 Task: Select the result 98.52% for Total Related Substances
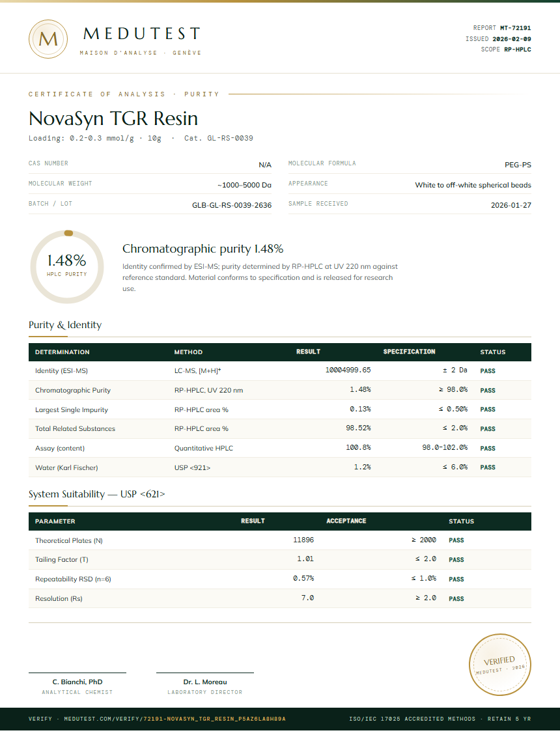click(358, 428)
